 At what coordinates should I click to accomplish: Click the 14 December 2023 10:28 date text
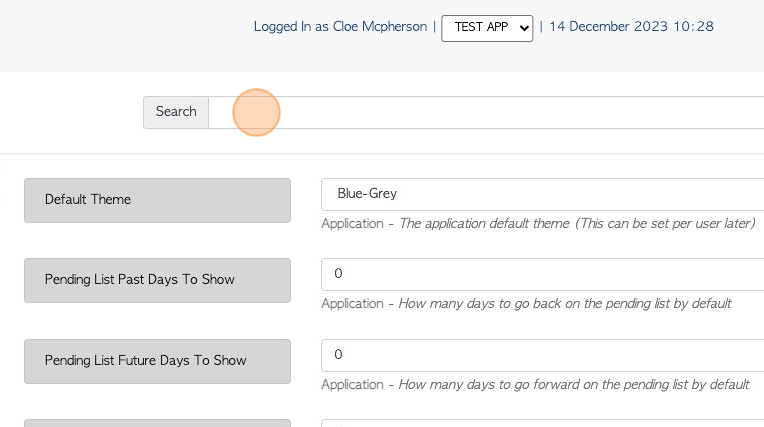pyautogui.click(x=631, y=26)
